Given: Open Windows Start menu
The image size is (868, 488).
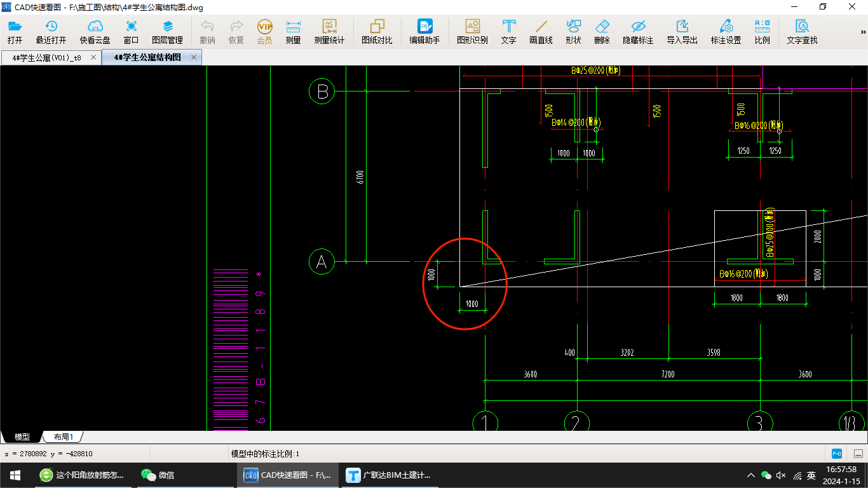Looking at the screenshot, I should click(15, 475).
